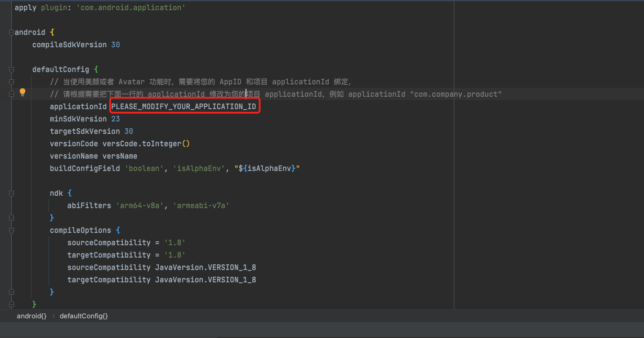Click the fold-end marker at ndk closing brace

pos(11,218)
